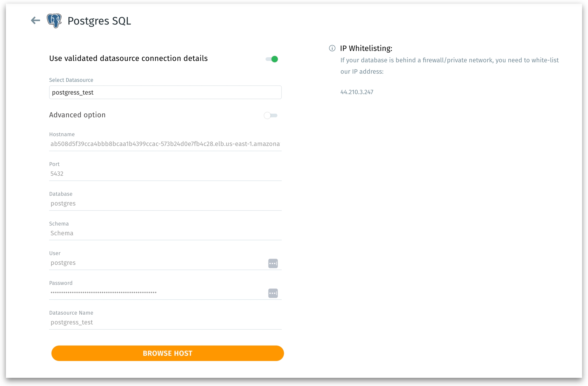Click the Database input field
The height and width of the screenshot is (386, 588).
(x=165, y=203)
